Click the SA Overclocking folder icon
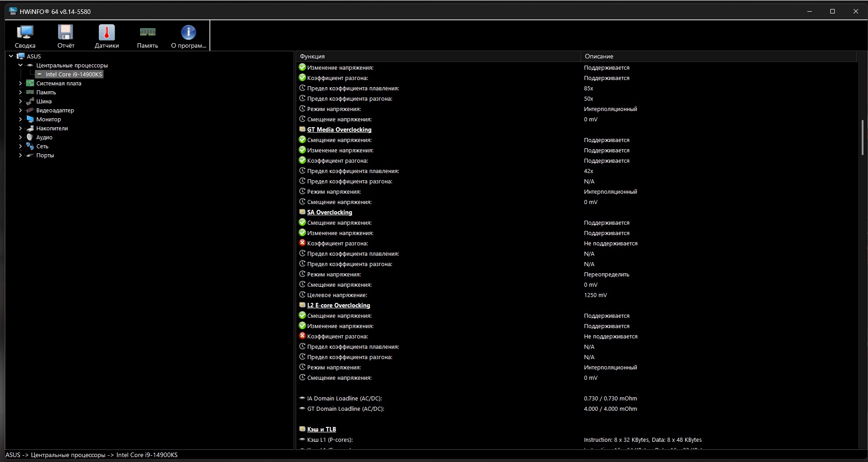The width and height of the screenshot is (868, 462). coord(302,212)
